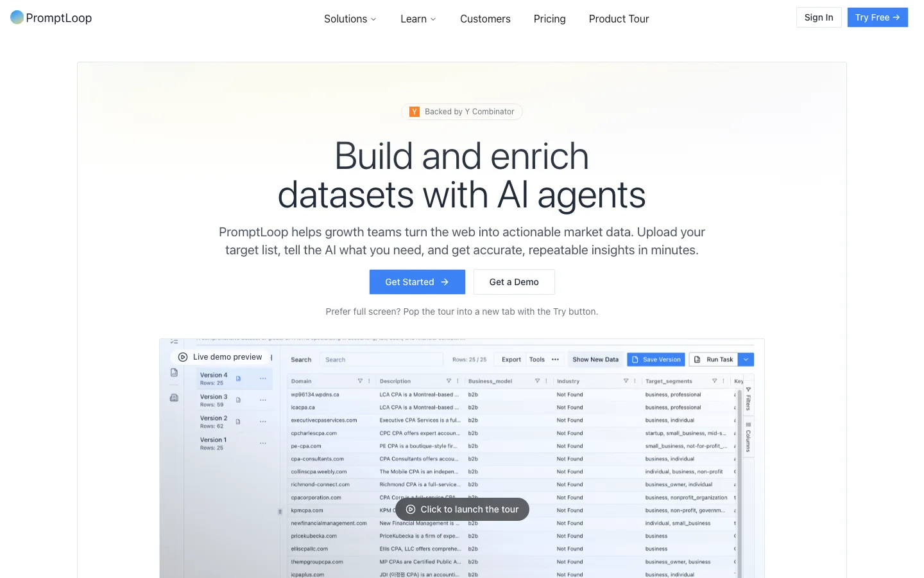The width and height of the screenshot is (924, 578).
Task: Click the filter icon on the Domain column
Action: tap(360, 381)
